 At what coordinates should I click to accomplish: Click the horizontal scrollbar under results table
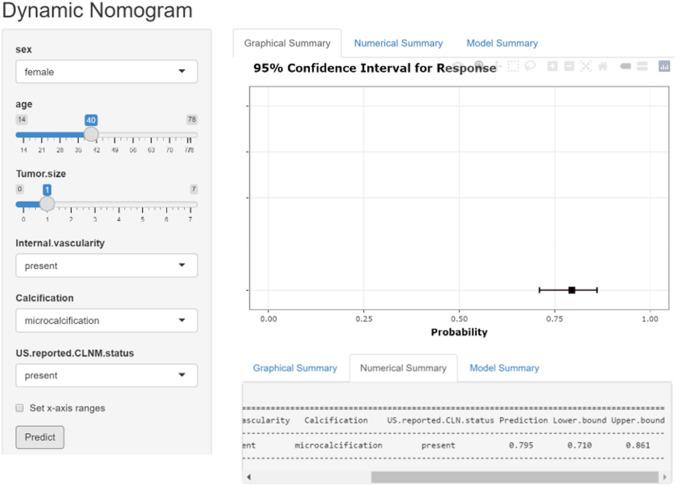514,477
